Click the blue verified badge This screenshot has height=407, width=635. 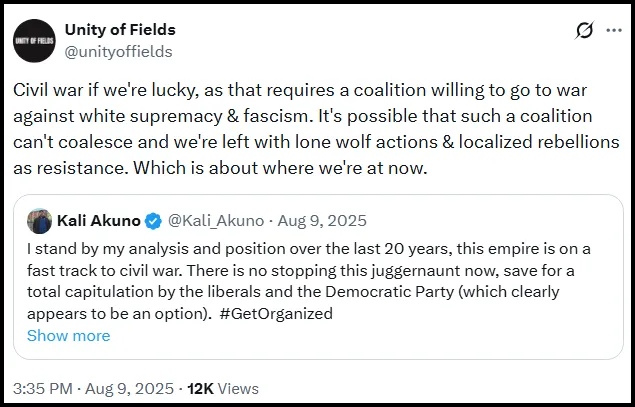click(153, 221)
